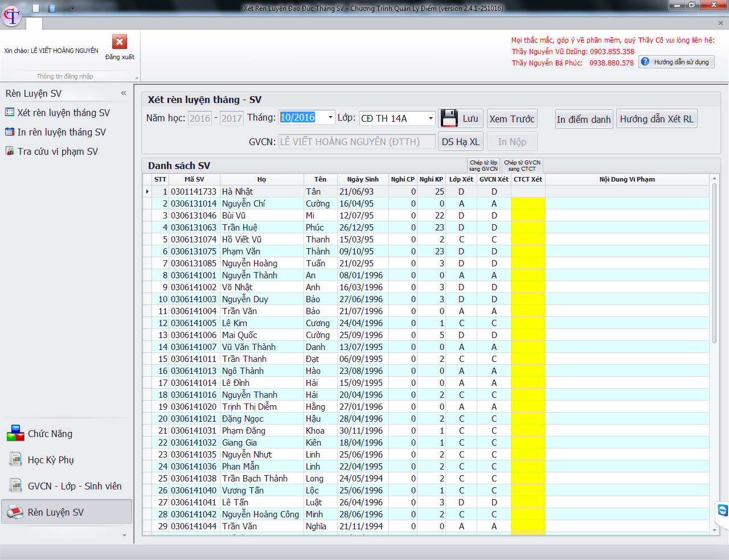Click the yellow CTCT Xét cell for Lê Kim Cương
This screenshot has width=729, height=560.
tap(528, 323)
